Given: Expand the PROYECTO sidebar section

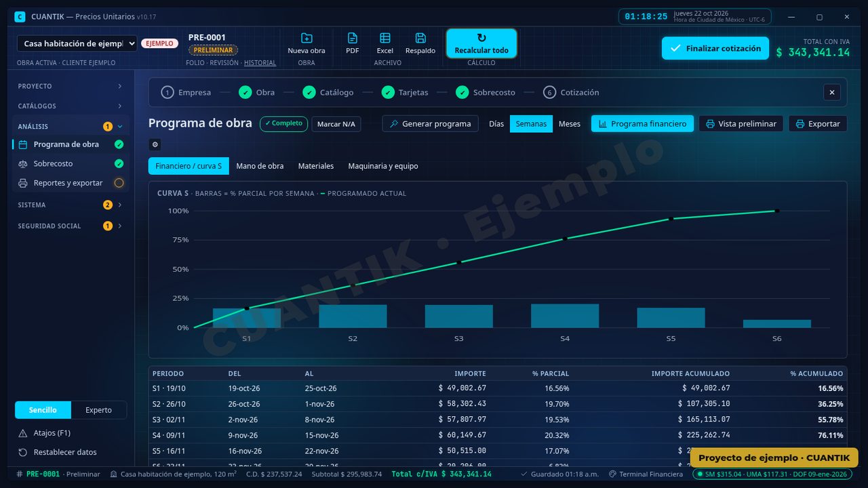Looking at the screenshot, I should (71, 86).
